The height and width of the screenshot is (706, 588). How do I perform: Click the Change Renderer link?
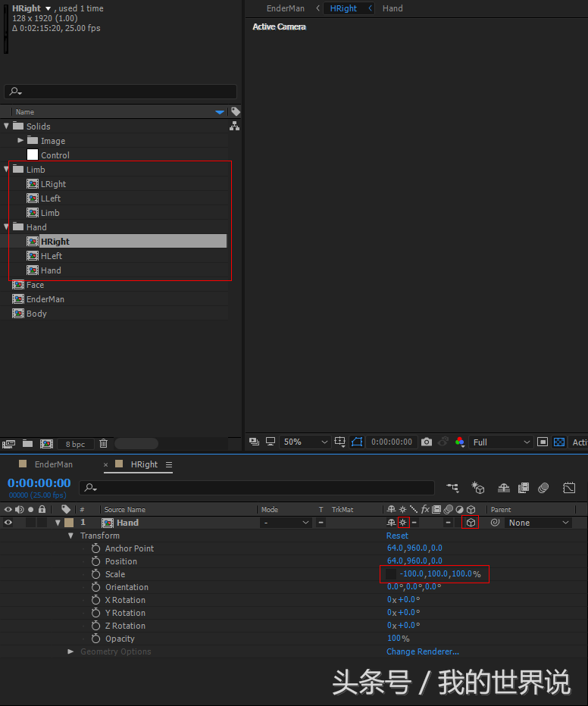click(x=422, y=651)
